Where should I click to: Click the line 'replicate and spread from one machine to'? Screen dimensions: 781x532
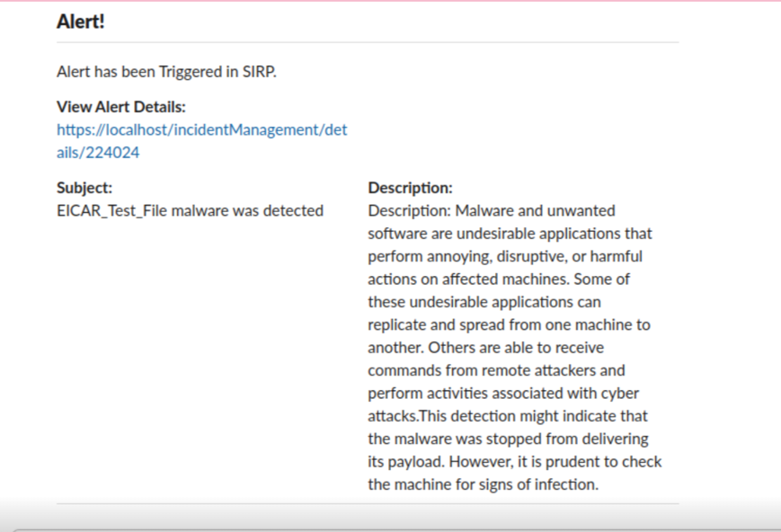pos(509,324)
